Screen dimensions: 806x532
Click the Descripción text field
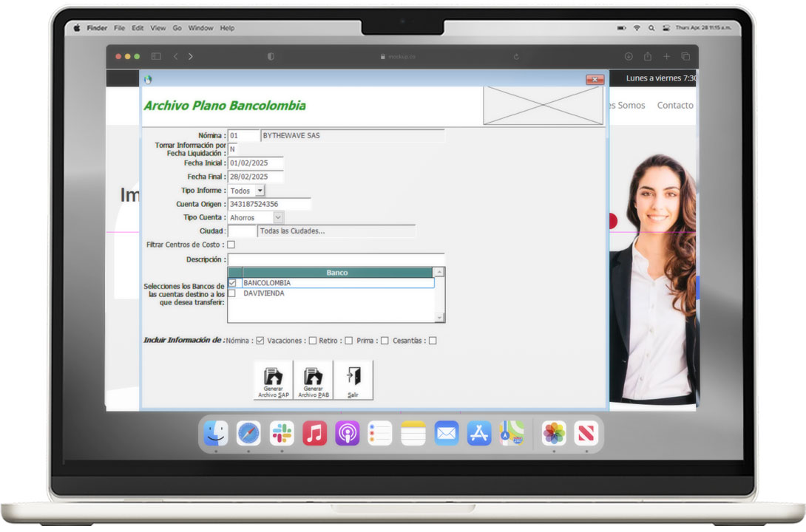(x=336, y=259)
